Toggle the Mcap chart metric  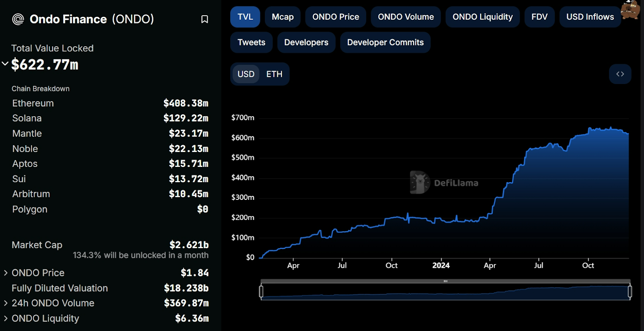(x=283, y=17)
